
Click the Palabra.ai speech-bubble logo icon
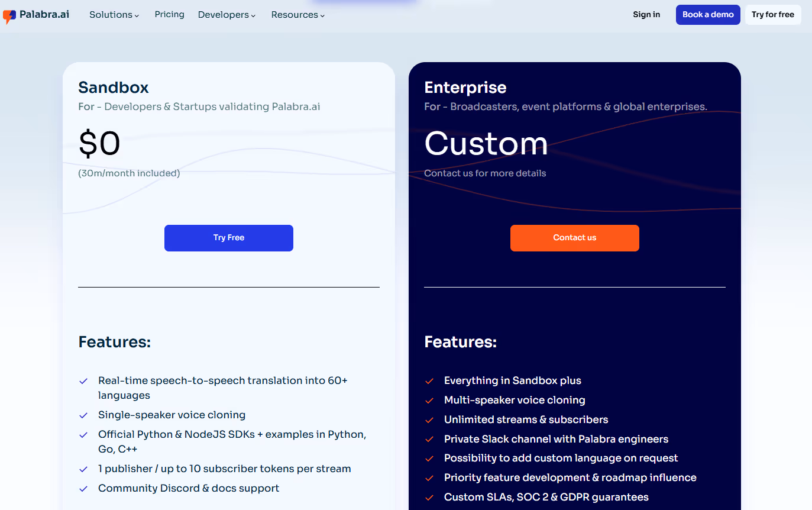point(9,15)
